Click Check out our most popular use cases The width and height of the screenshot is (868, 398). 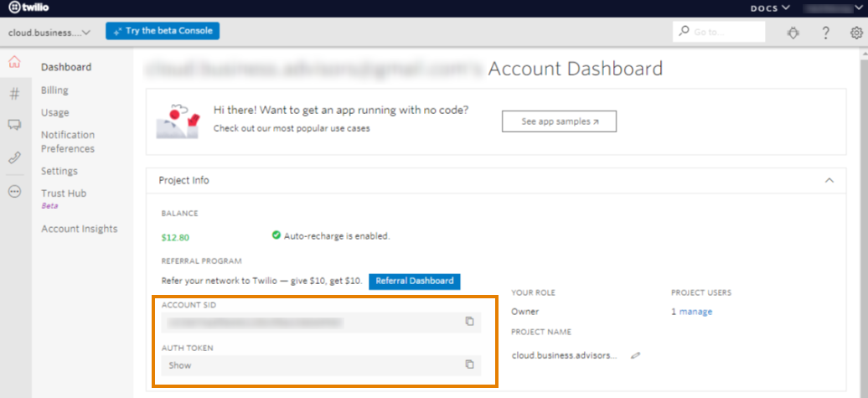(x=292, y=128)
